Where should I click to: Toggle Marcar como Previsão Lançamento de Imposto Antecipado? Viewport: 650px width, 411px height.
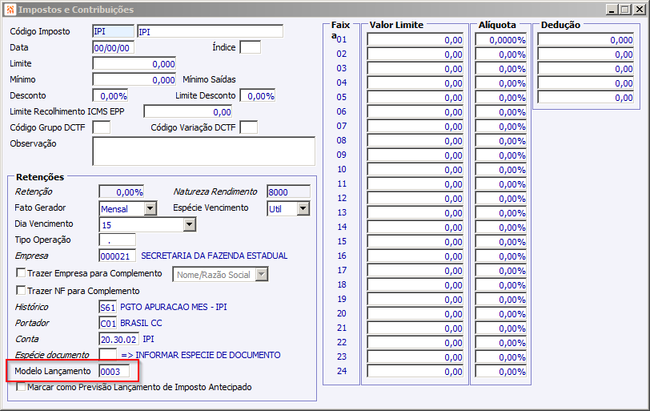[x=20, y=387]
